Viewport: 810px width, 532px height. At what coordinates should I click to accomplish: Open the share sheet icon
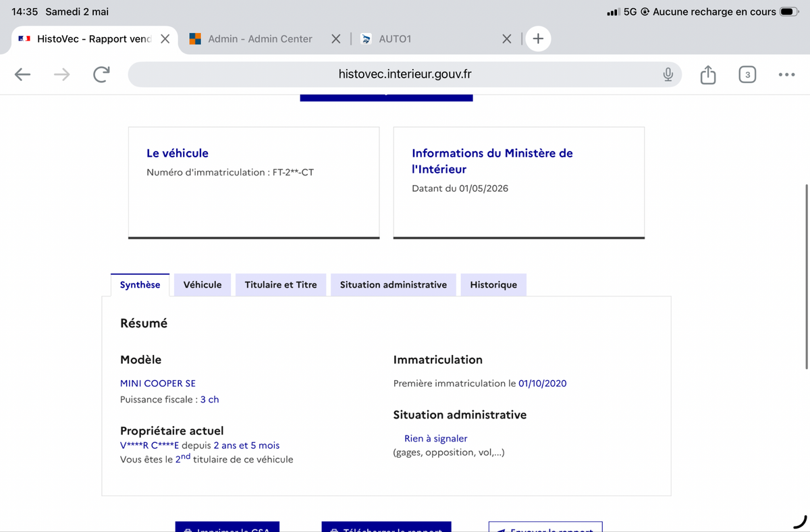tap(707, 74)
